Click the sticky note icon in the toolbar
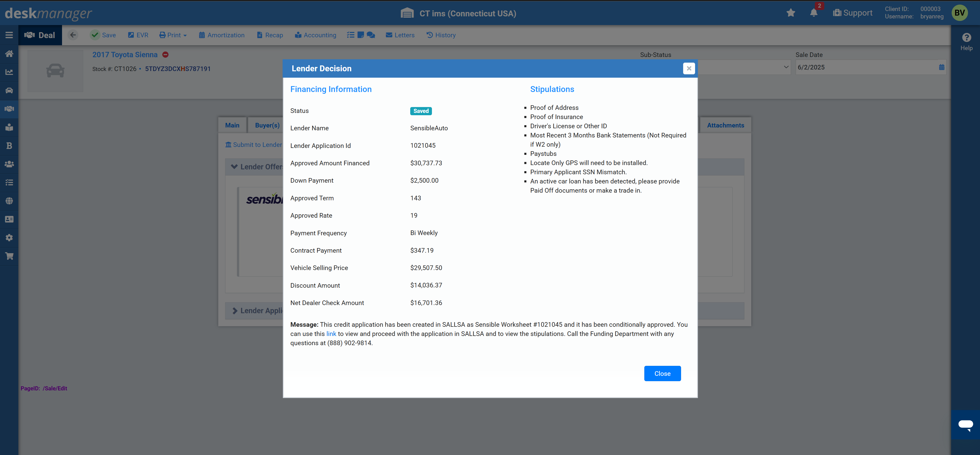Viewport: 980px width, 455px height. (x=361, y=35)
